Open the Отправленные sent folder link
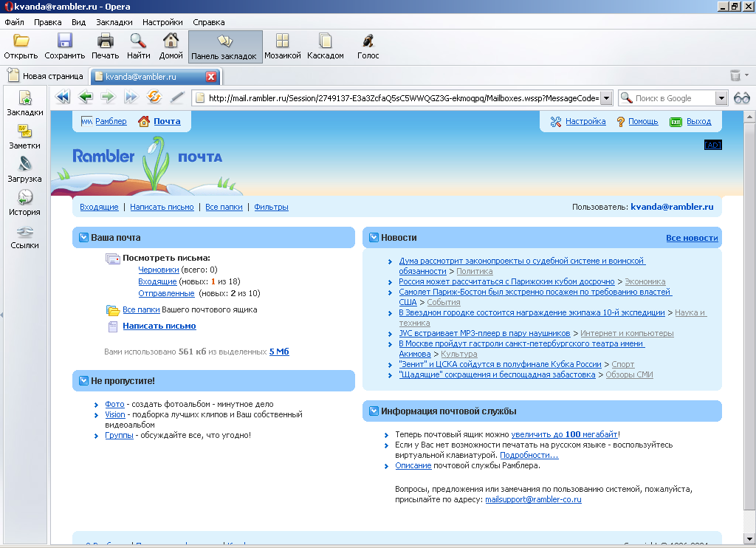The image size is (756, 548). tap(166, 293)
